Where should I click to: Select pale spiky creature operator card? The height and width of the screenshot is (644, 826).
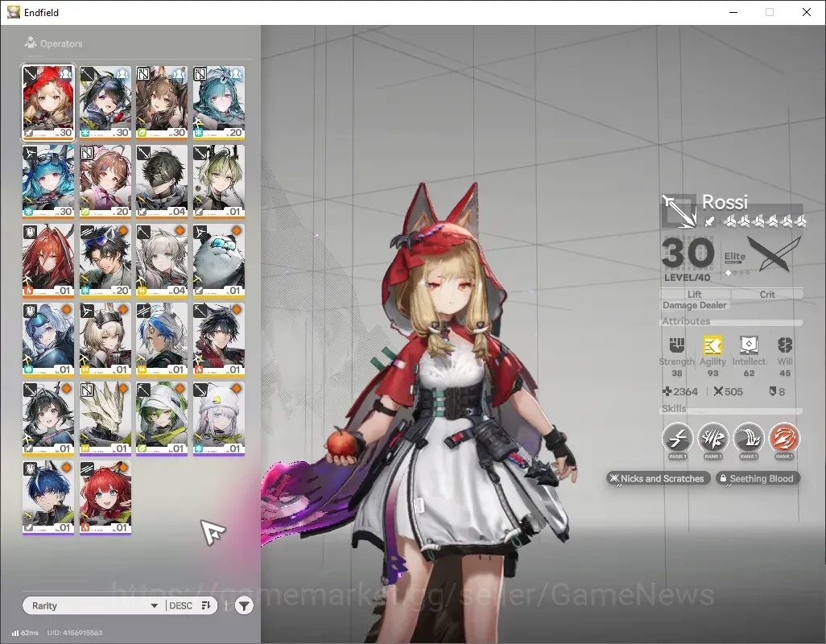tap(105, 419)
